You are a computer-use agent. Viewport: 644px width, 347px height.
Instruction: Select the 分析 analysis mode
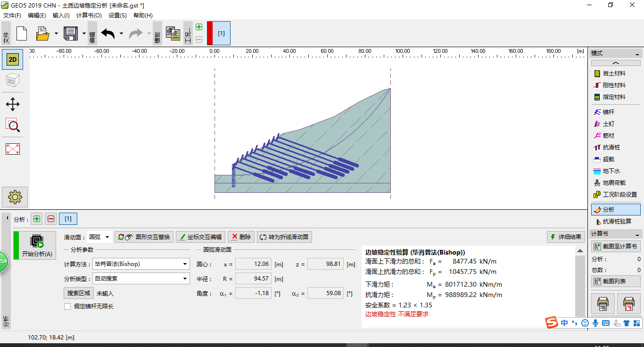tap(616, 210)
